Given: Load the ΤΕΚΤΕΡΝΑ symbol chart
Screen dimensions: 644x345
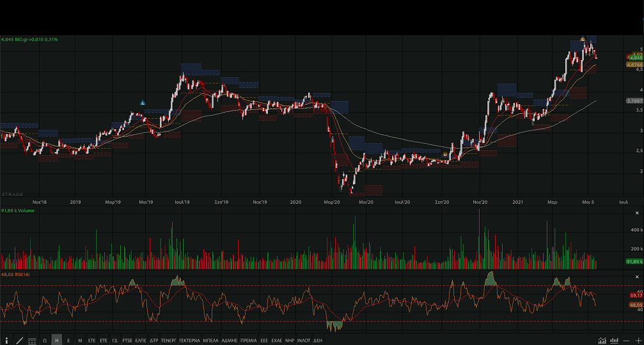Looking at the screenshot, I should [x=189, y=341].
